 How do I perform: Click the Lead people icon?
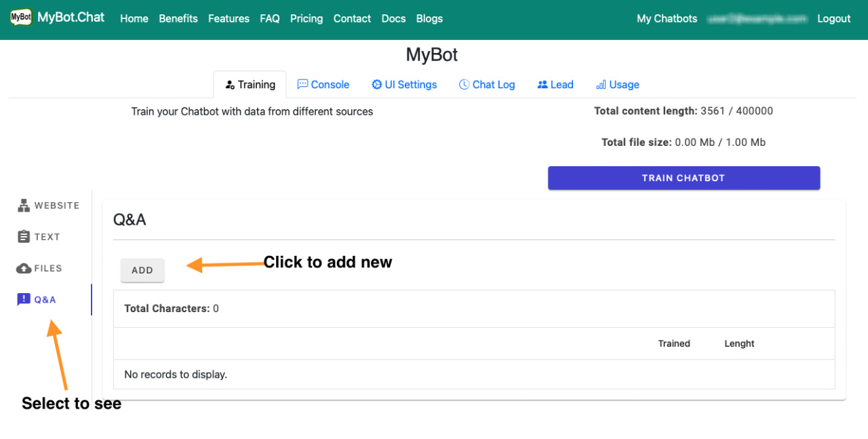[542, 84]
